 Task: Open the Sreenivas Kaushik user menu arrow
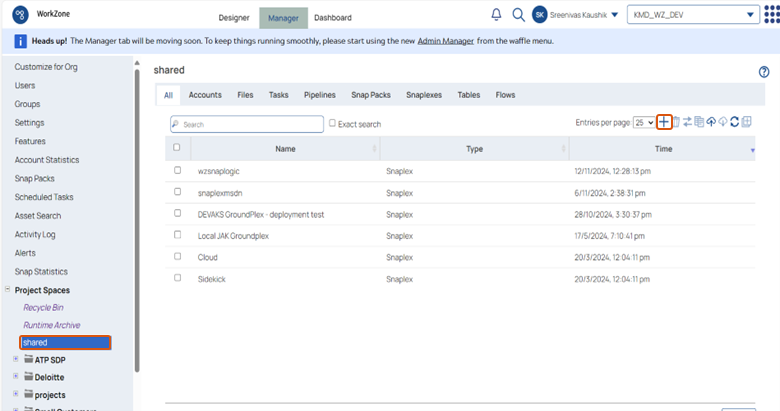tap(615, 15)
